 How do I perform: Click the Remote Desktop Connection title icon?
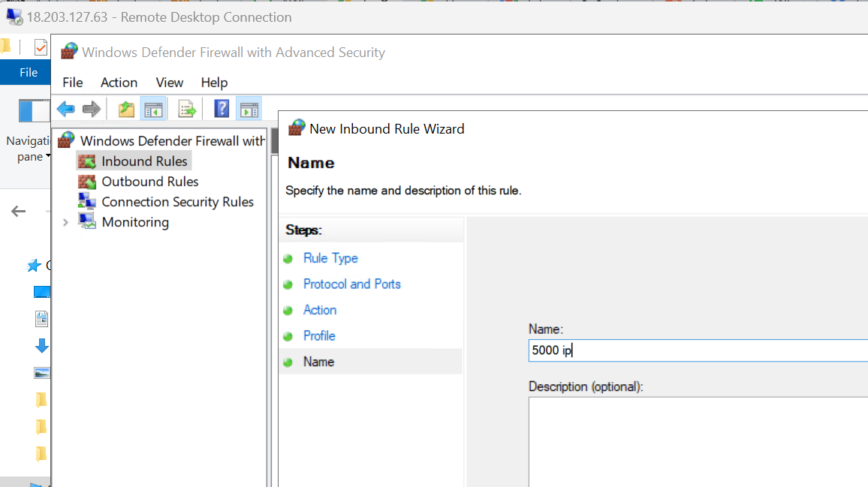click(x=14, y=17)
